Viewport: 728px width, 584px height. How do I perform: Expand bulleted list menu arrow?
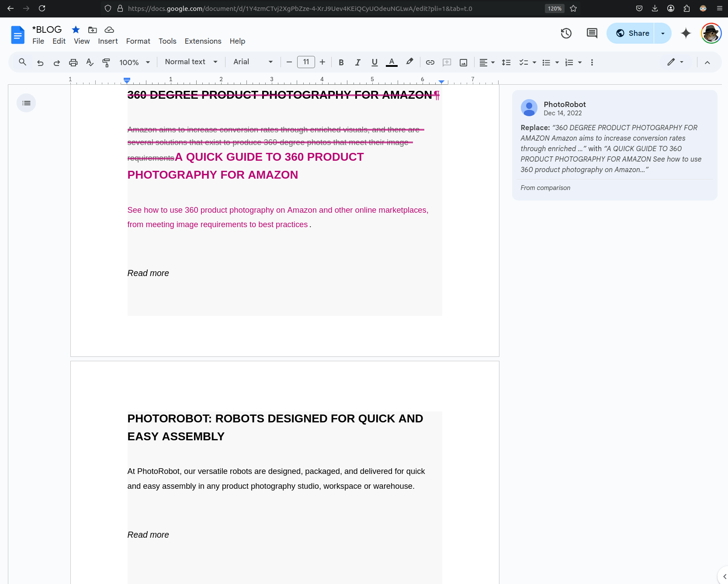(x=557, y=62)
